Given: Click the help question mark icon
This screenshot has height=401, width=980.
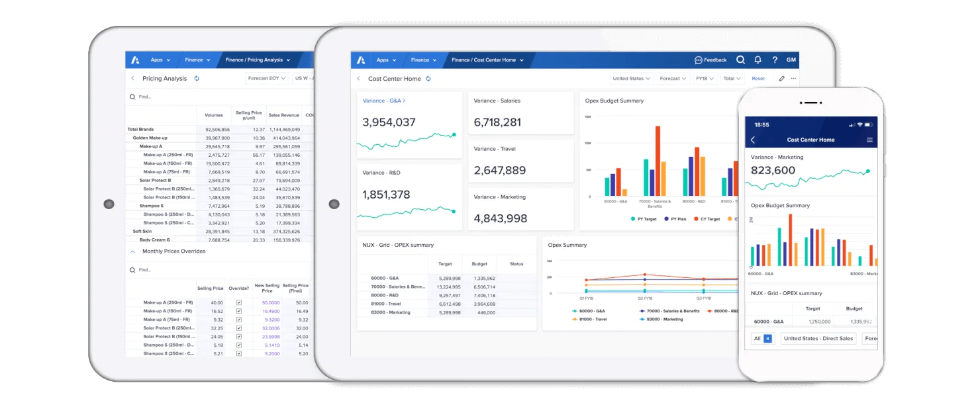Looking at the screenshot, I should (775, 60).
